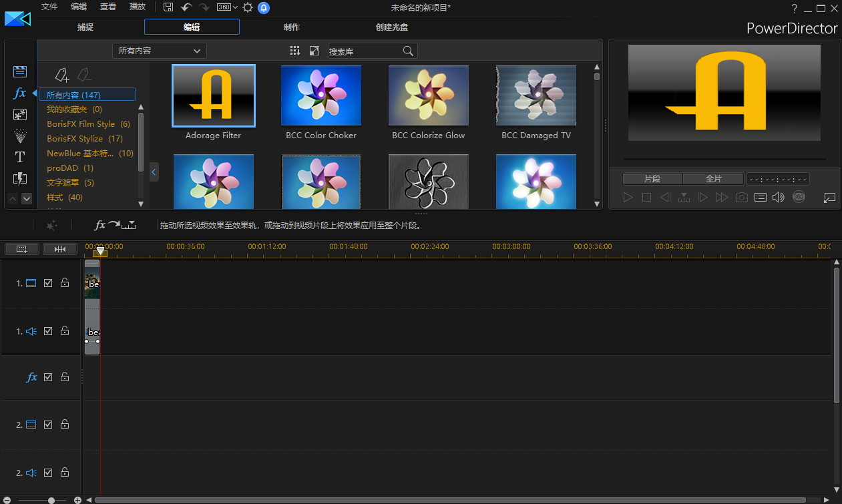
Task: Open the 360 project dropdown arrow
Action: (x=235, y=7)
